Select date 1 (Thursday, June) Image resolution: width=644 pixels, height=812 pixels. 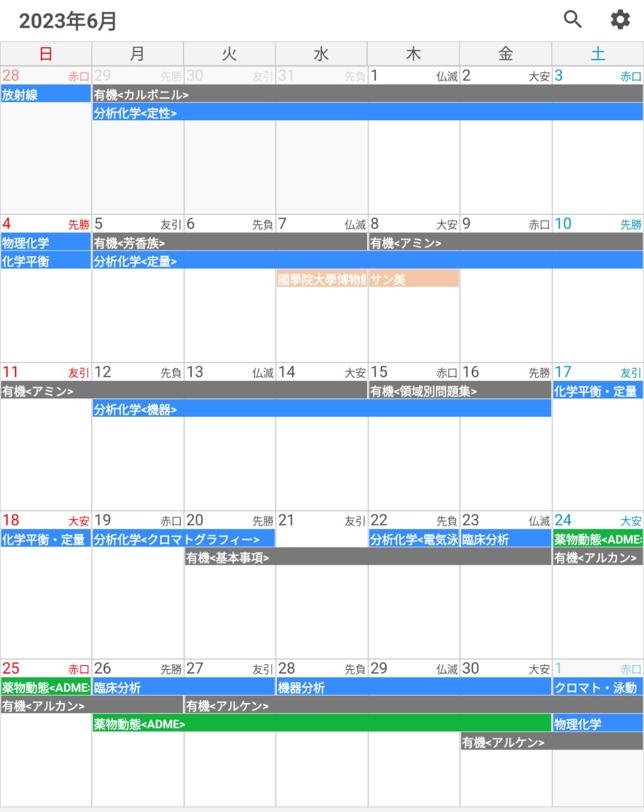(x=414, y=140)
